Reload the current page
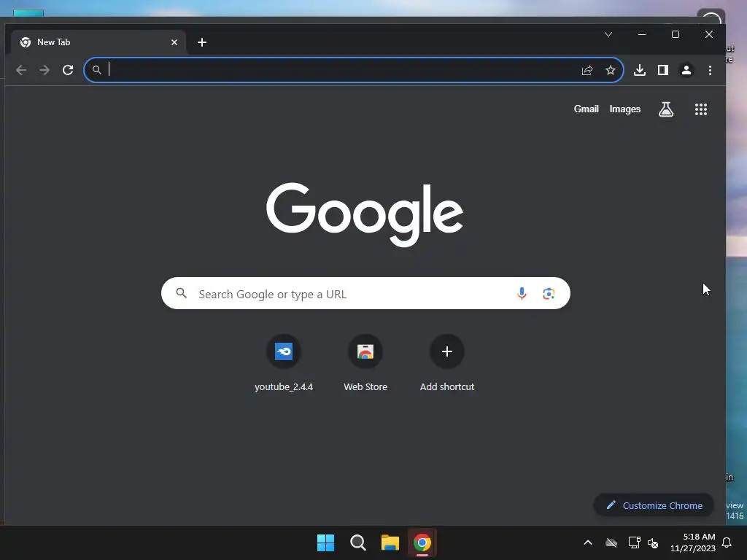This screenshot has width=747, height=560. click(68, 70)
